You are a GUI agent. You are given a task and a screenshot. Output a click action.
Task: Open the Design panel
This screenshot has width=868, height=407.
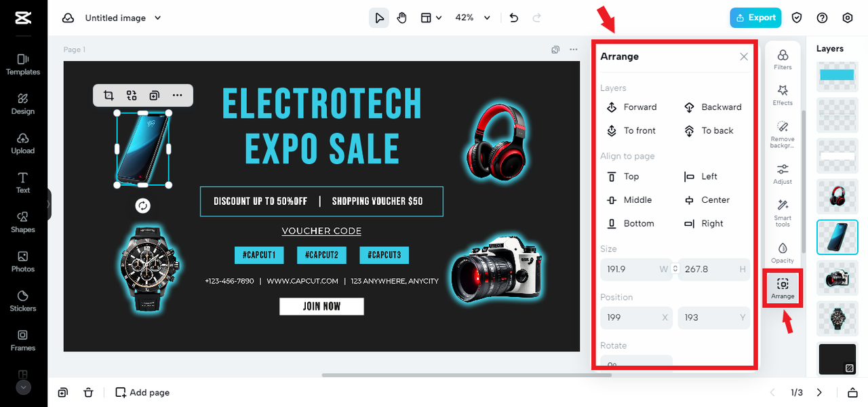[x=23, y=104]
